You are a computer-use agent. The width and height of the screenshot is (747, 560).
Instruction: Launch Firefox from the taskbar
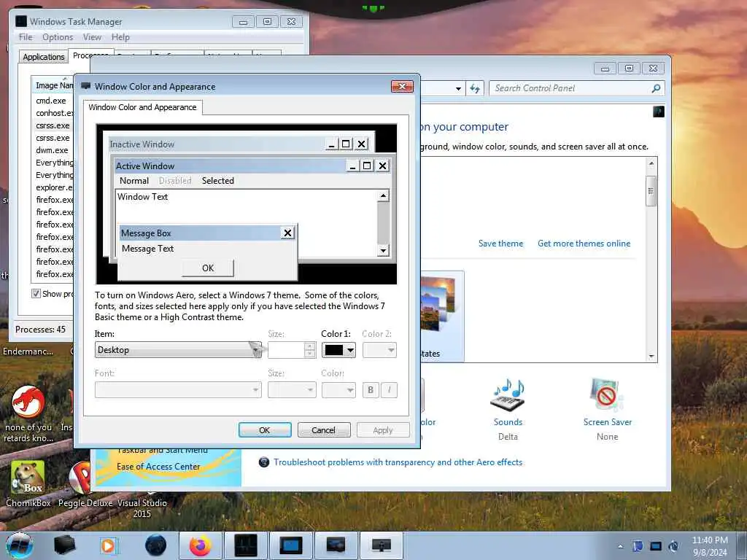click(201, 545)
